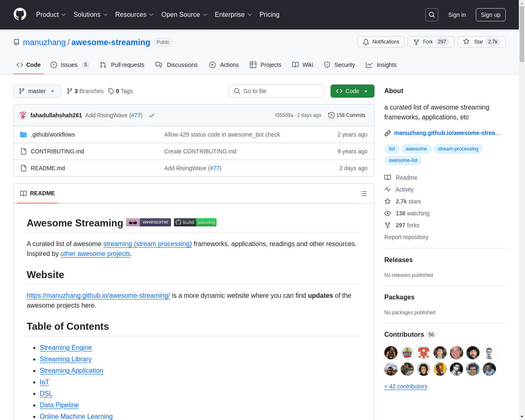Open the Wiki tab
525x420 pixels.
[303, 65]
